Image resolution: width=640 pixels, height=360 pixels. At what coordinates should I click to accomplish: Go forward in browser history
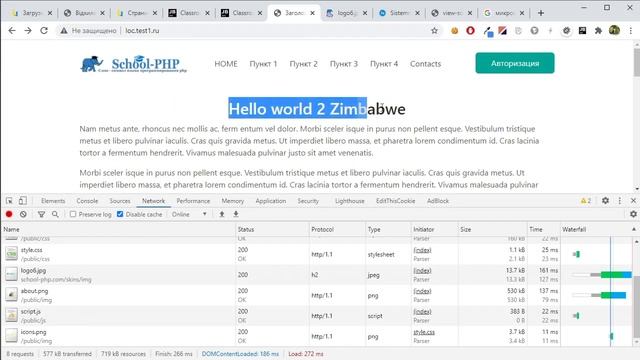[x=28, y=31]
